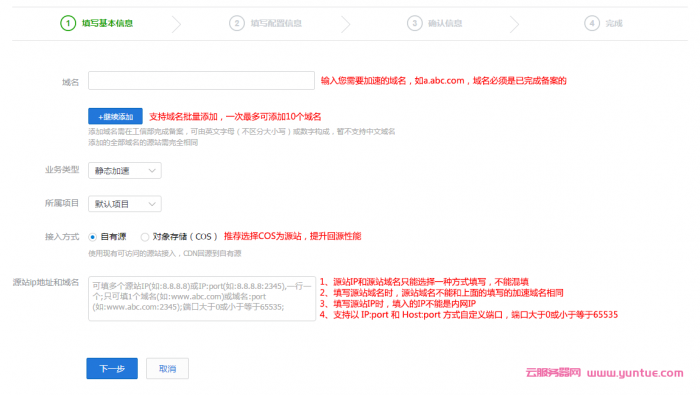
Task: Click the 所属项目 label
Action: (62, 203)
